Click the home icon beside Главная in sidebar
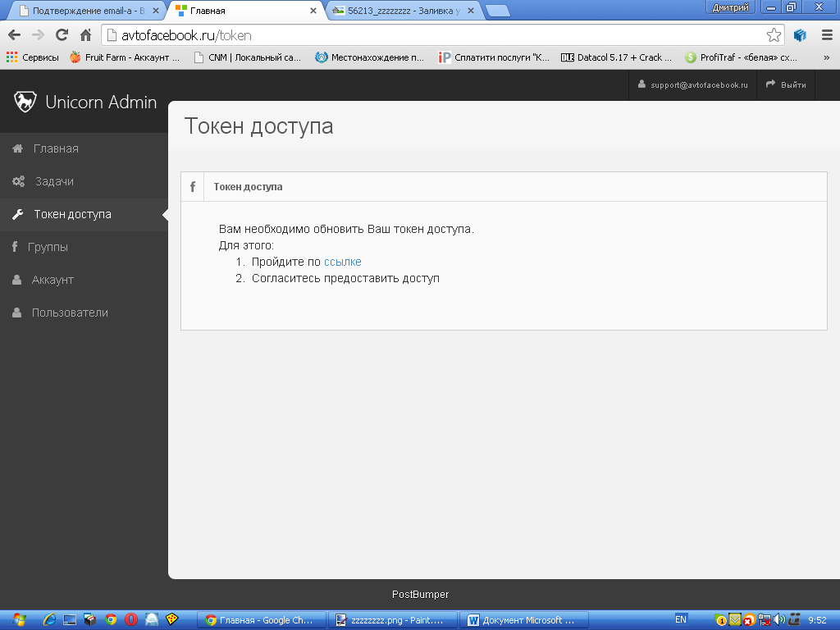 coord(17,148)
